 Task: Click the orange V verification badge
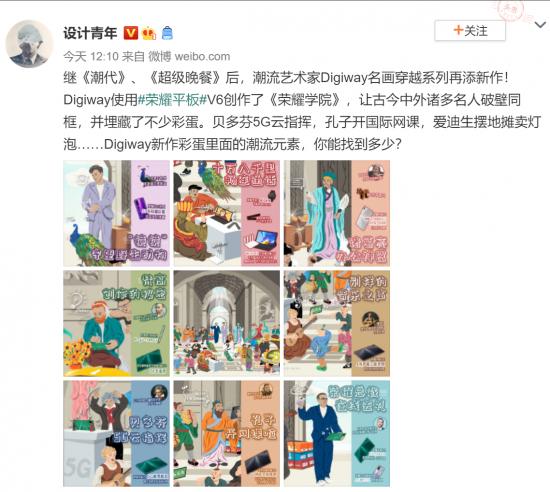tap(130, 33)
